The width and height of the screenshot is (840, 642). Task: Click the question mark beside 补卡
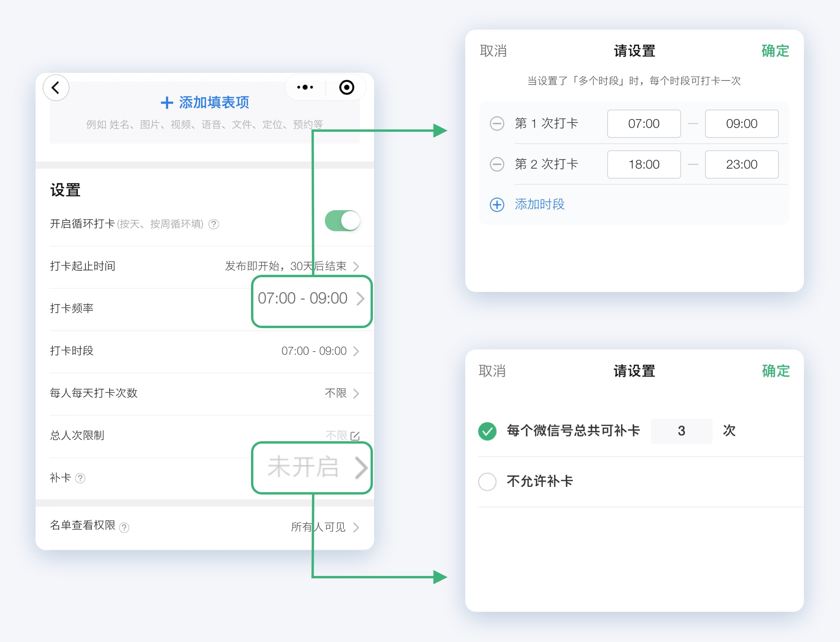81,479
